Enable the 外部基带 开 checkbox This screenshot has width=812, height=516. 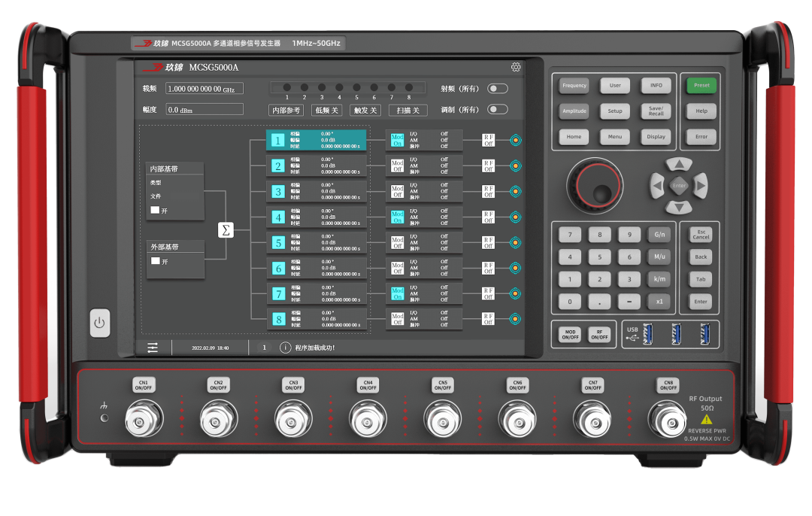[x=156, y=260]
